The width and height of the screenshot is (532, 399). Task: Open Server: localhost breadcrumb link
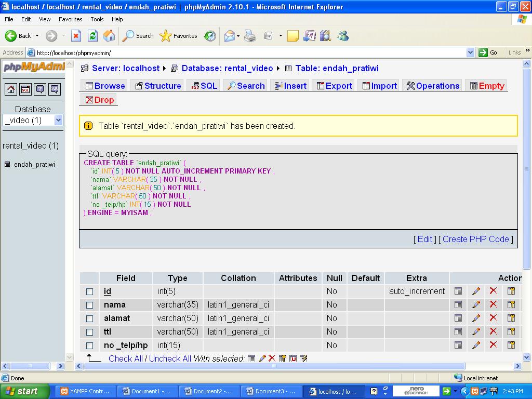126,68
